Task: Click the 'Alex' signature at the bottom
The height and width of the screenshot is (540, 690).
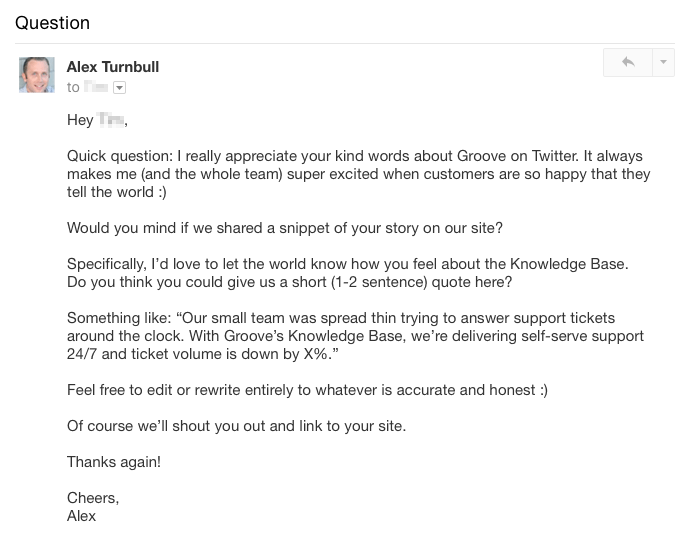Action: tap(82, 516)
